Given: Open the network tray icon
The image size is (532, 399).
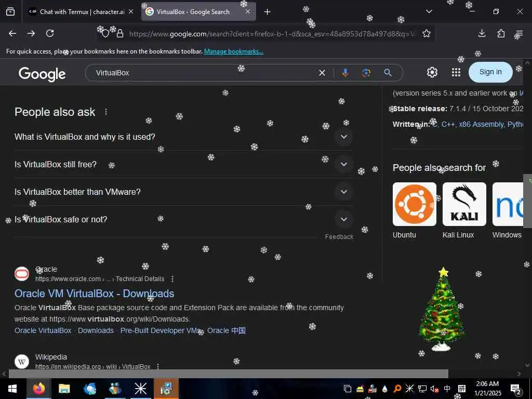Looking at the screenshot, I should [x=422, y=389].
